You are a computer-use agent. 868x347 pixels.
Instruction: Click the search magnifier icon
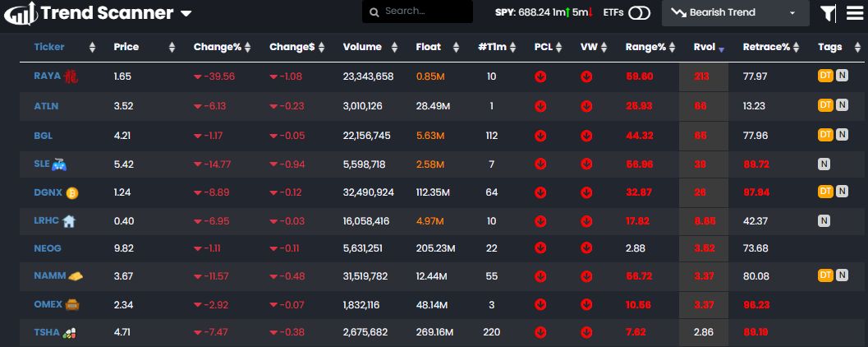(374, 12)
